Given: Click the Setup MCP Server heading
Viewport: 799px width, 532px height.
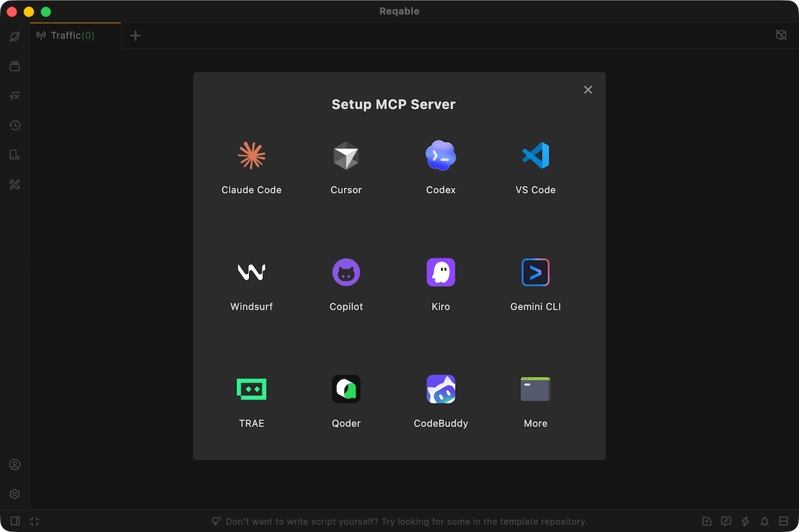Looking at the screenshot, I should pos(393,104).
